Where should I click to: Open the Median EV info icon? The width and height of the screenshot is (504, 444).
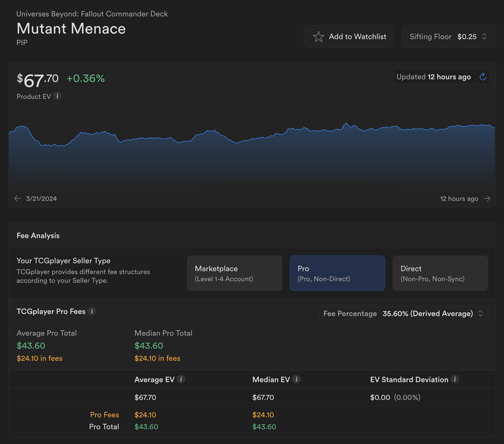pos(296,380)
